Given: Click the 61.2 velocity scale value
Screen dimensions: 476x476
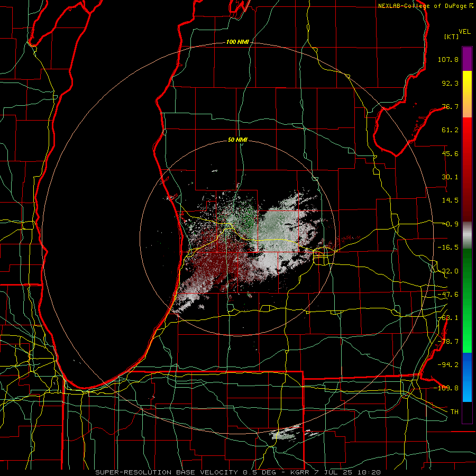Looking at the screenshot, I should 450,130.
